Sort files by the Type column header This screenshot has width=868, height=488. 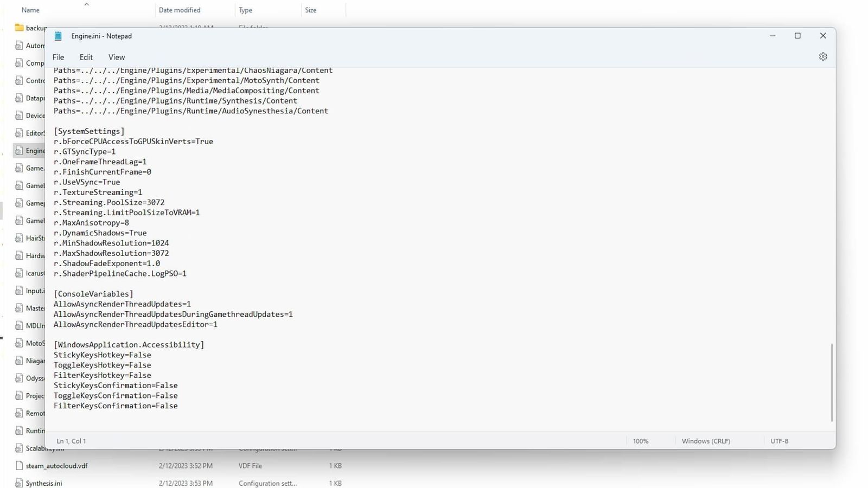click(x=246, y=10)
